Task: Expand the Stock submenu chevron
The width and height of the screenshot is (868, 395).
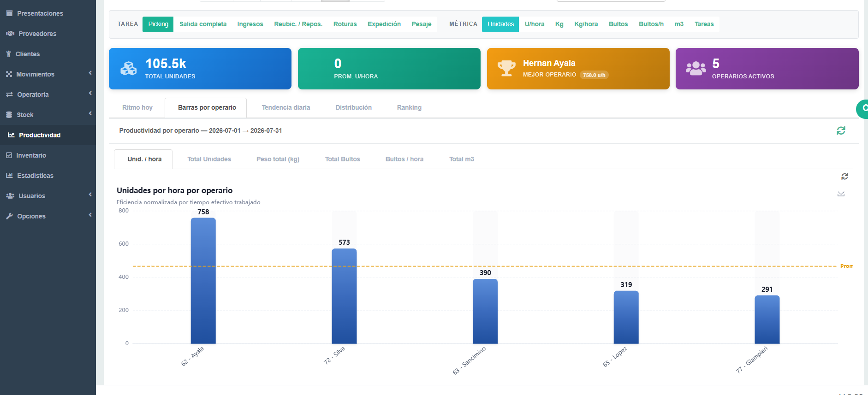Action: tap(90, 113)
